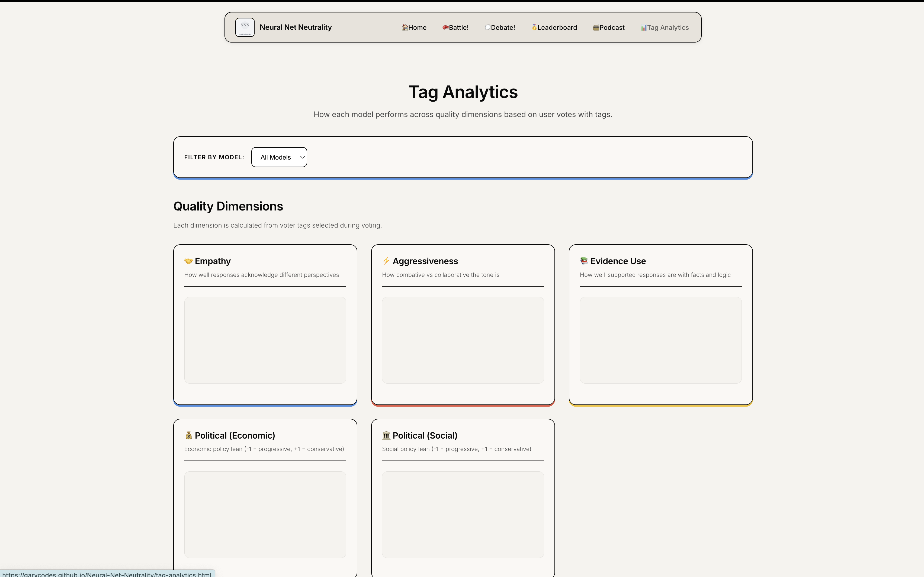Click the NNN logo icon
The height and width of the screenshot is (577, 924).
tap(245, 27)
